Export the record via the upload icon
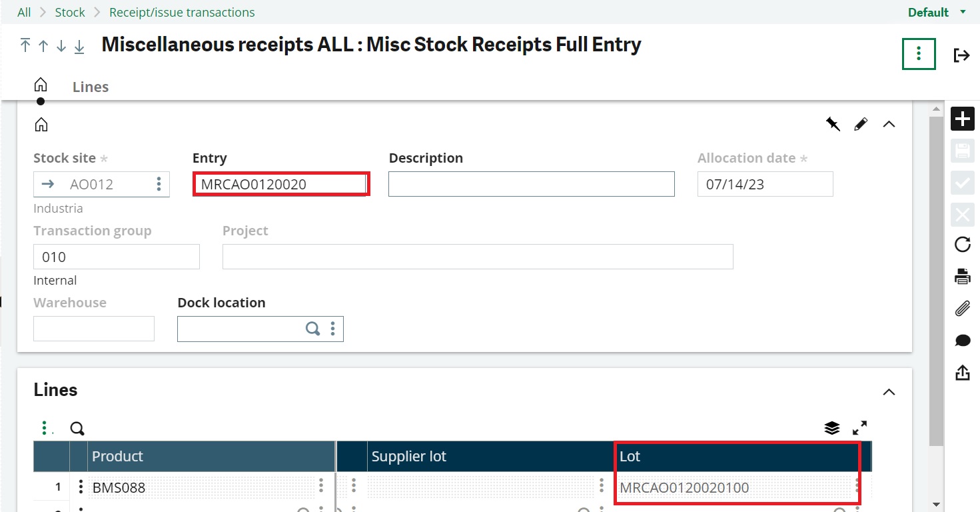This screenshot has width=980, height=512. pos(962,373)
